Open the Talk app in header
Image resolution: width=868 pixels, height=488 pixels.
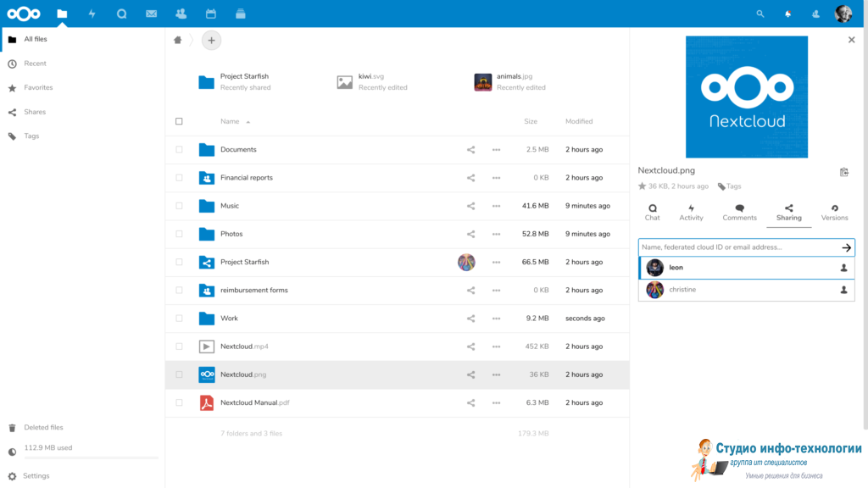(121, 14)
